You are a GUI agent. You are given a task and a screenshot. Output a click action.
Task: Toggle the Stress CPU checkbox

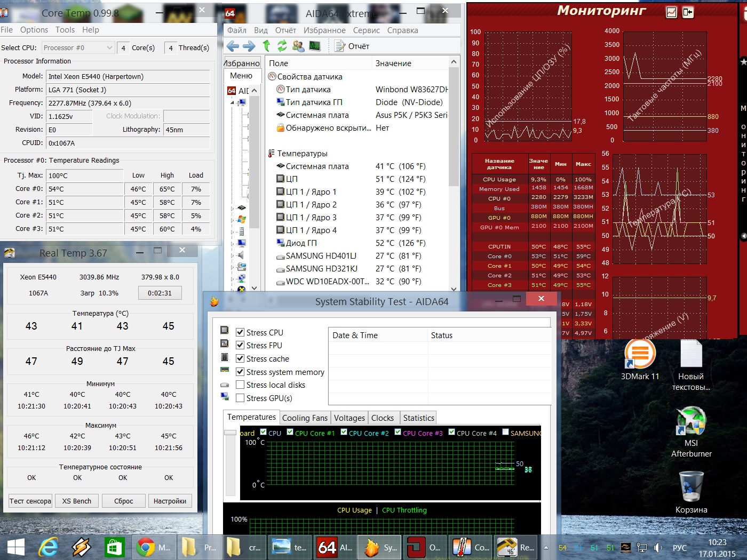tap(240, 332)
